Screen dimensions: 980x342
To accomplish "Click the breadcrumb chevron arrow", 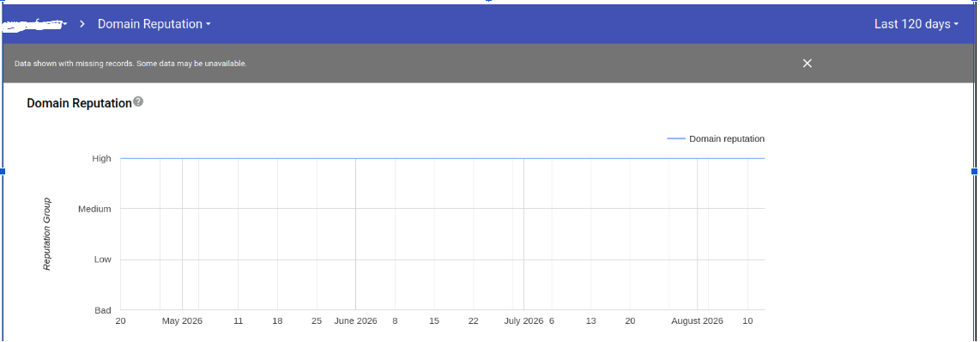I will click(x=82, y=24).
